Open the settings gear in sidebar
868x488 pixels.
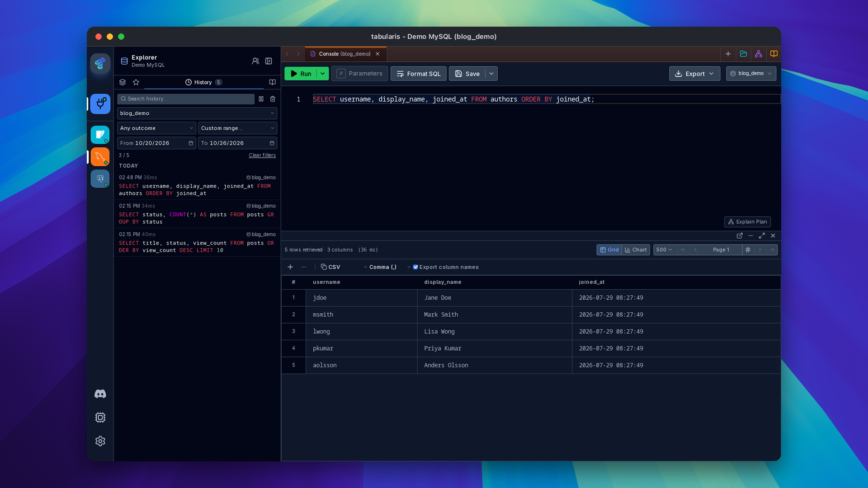coord(100,441)
